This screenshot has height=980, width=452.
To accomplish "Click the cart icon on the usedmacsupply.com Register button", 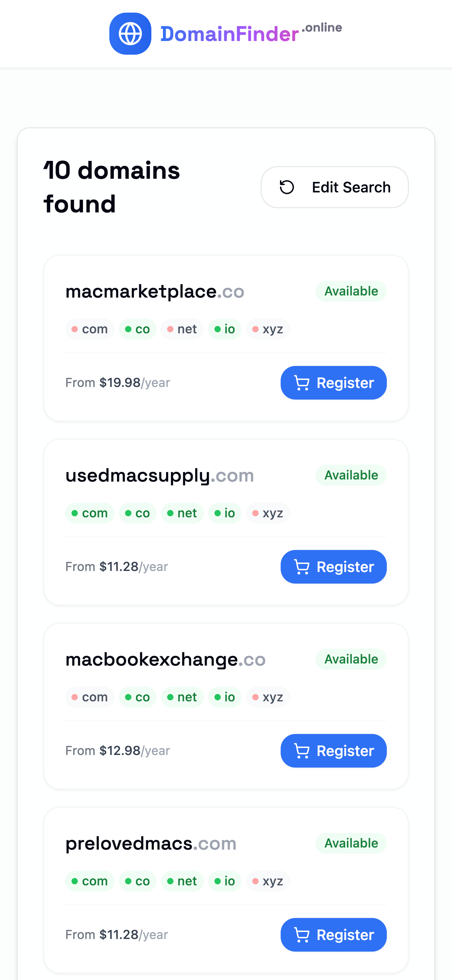I will pos(302,567).
